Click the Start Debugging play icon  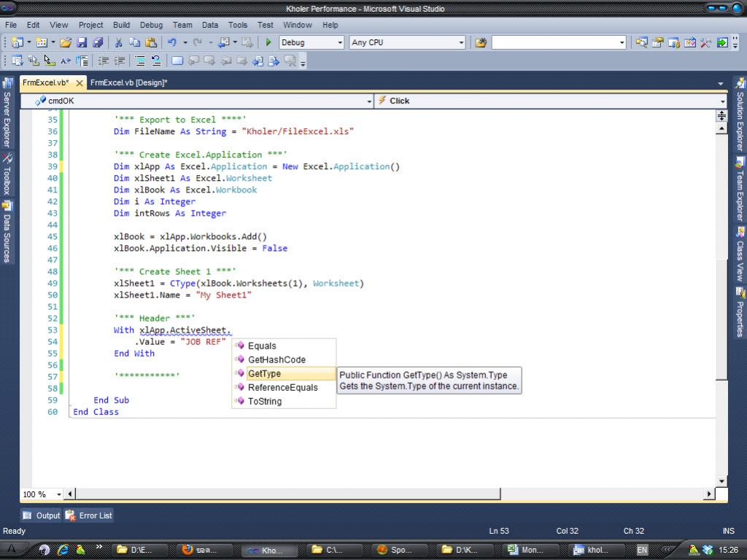point(268,42)
